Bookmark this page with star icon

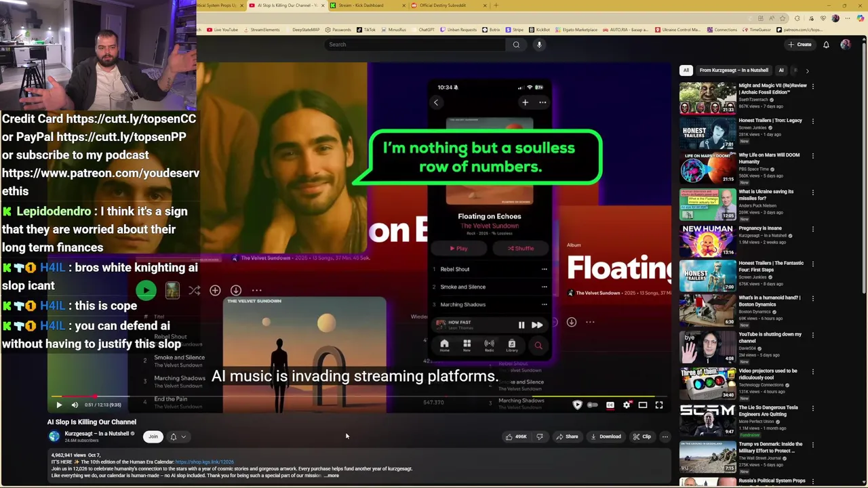tap(783, 18)
